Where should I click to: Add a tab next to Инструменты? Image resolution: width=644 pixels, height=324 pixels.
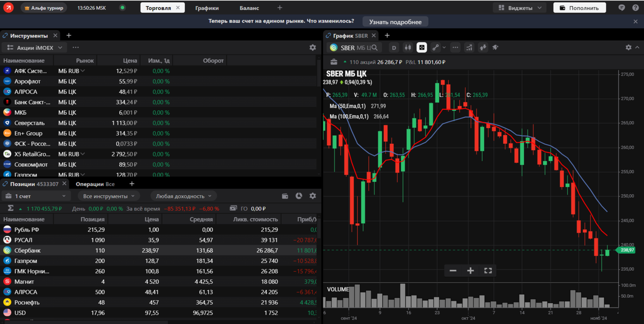(69, 35)
